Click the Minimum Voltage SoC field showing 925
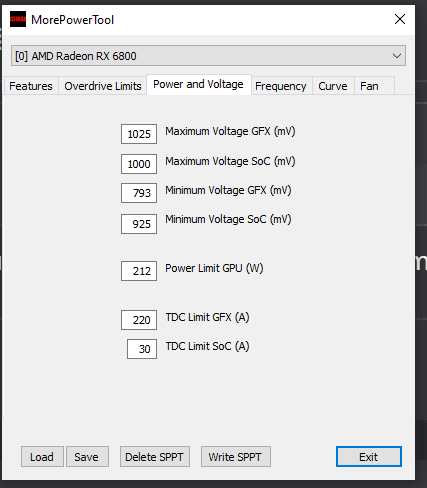 coord(139,224)
